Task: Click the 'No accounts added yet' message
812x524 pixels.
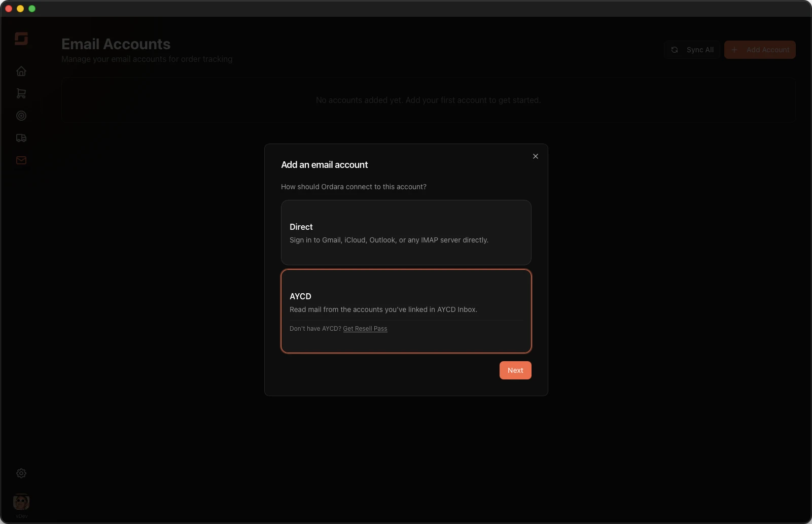Action: 429,100
